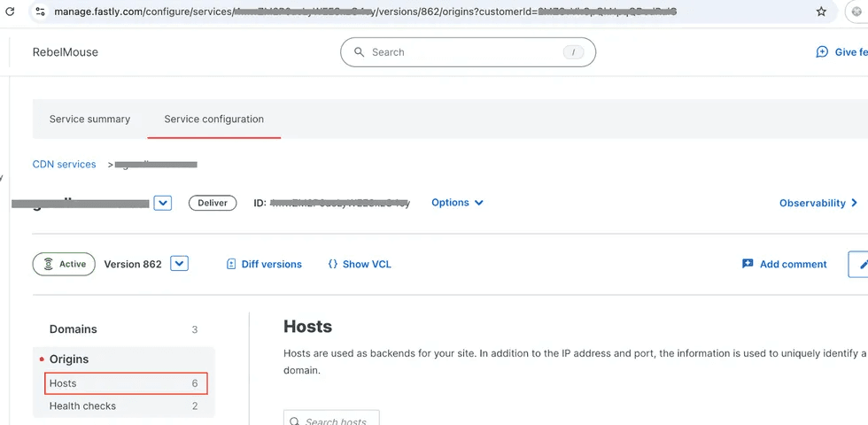Screen dimensions: 868x425
Task: Click the Deliver badge button
Action: pyautogui.click(x=213, y=203)
